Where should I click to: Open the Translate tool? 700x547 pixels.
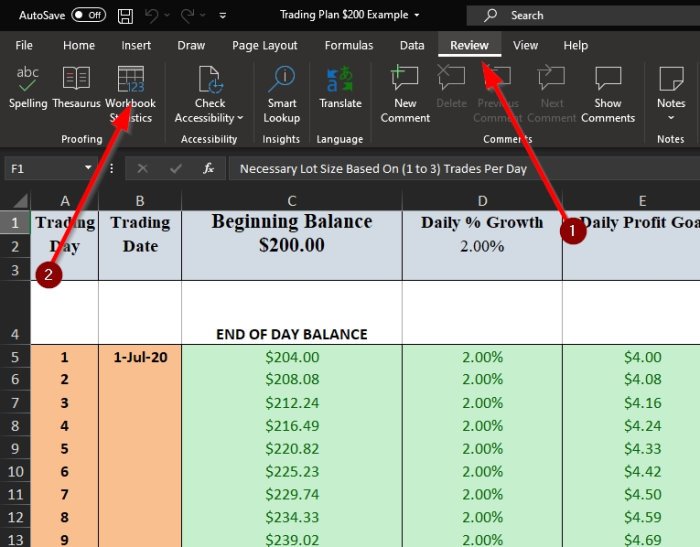tap(340, 88)
